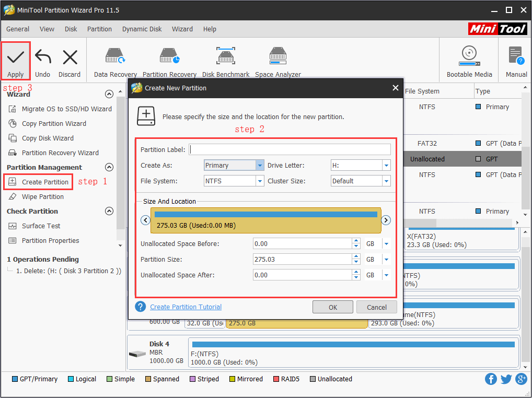
Task: Click right arrow beside partition size bar
Action: coord(386,220)
